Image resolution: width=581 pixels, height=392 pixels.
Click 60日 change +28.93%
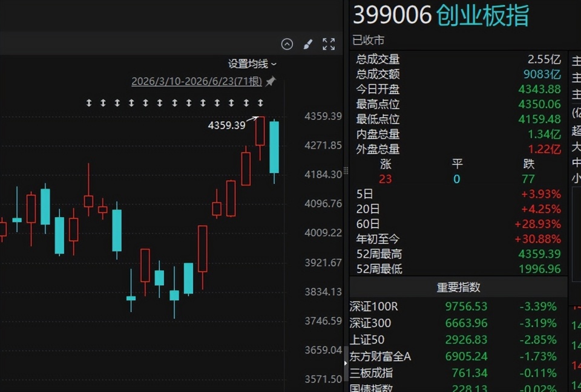tap(537, 224)
